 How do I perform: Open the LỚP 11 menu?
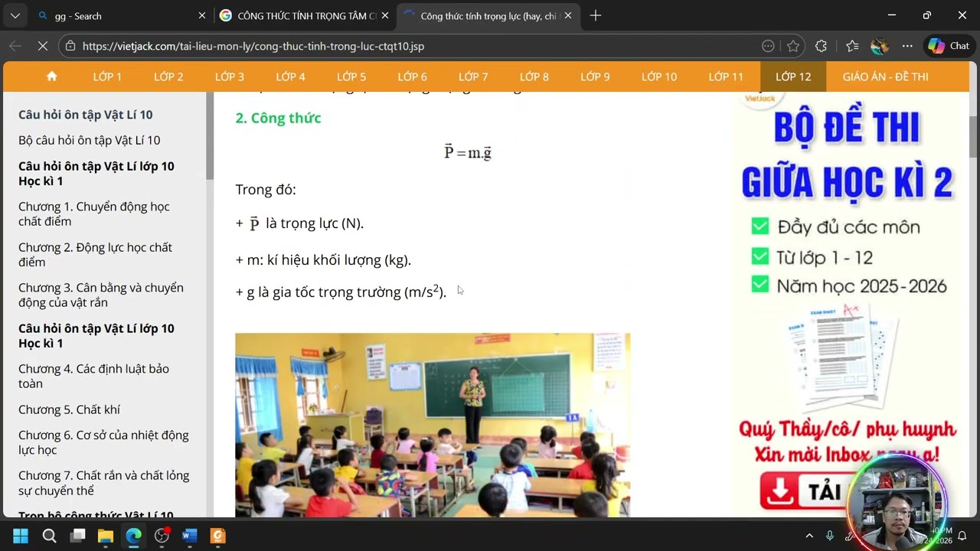(x=726, y=77)
